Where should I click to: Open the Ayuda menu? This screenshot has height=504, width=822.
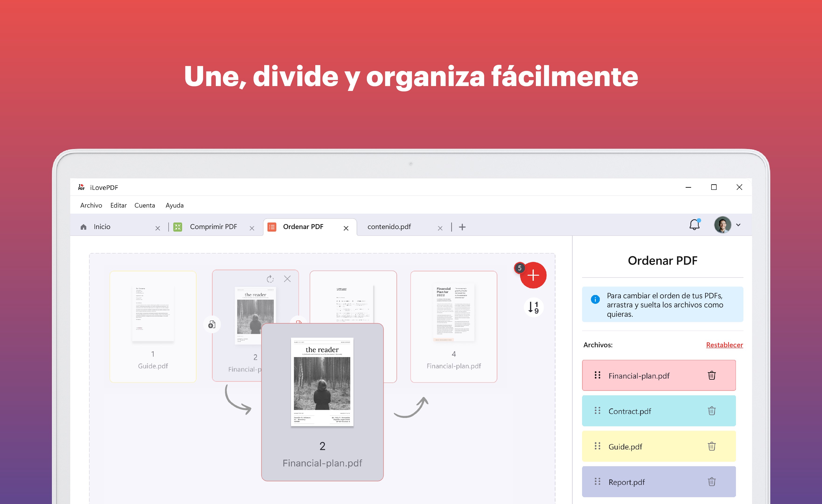tap(174, 205)
